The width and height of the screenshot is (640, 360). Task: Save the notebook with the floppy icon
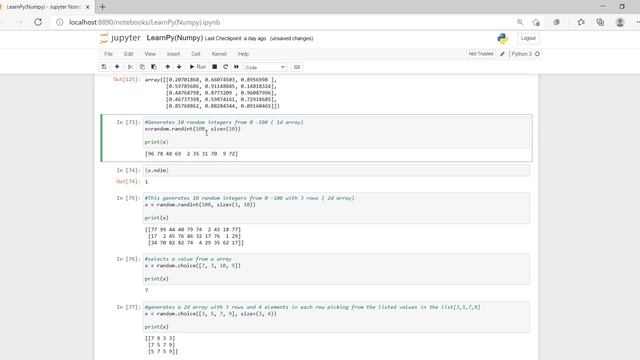pyautogui.click(x=104, y=67)
